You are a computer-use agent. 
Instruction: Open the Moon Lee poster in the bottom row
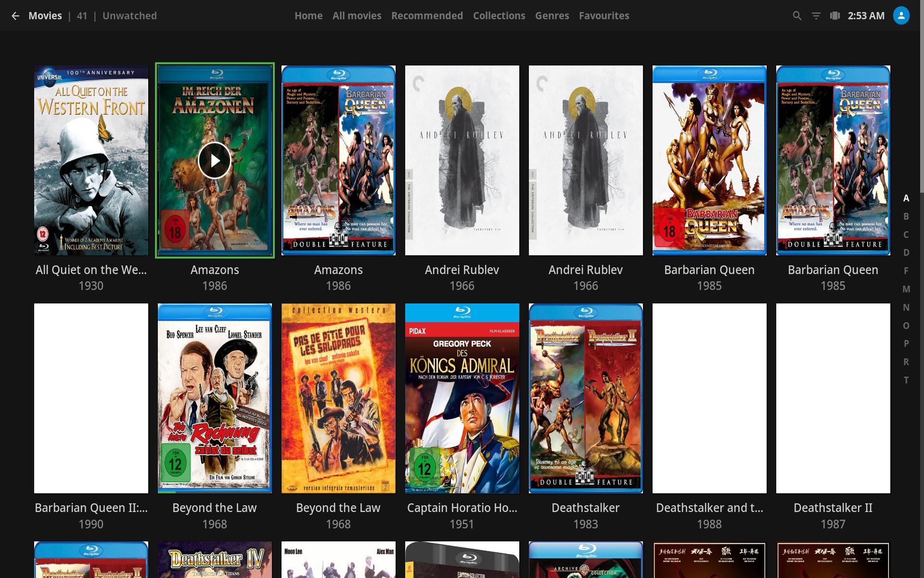click(338, 560)
